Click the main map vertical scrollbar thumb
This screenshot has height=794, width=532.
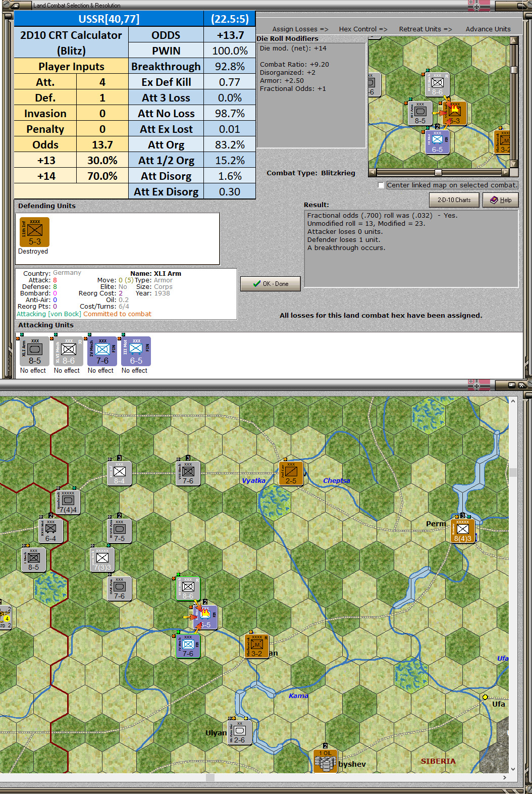[513, 473]
